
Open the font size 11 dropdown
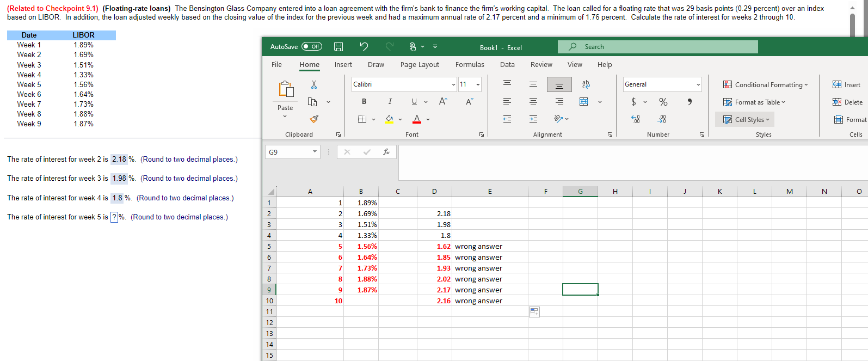(478, 84)
